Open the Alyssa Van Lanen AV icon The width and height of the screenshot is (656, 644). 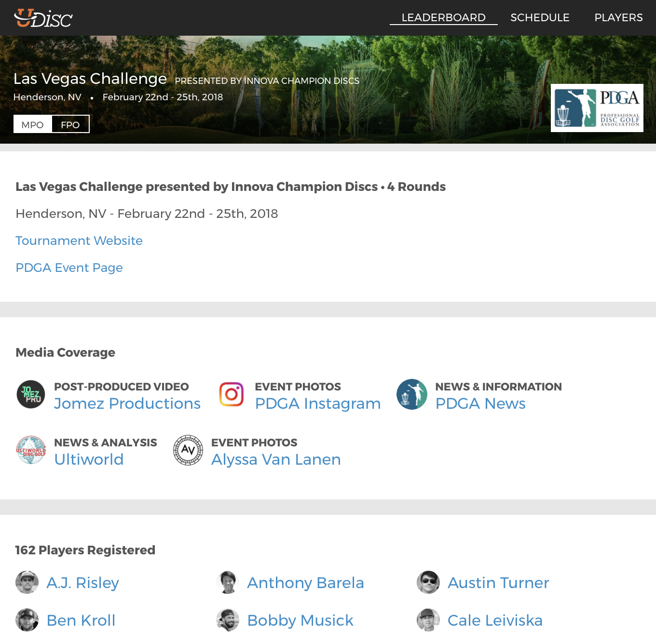coord(188,450)
